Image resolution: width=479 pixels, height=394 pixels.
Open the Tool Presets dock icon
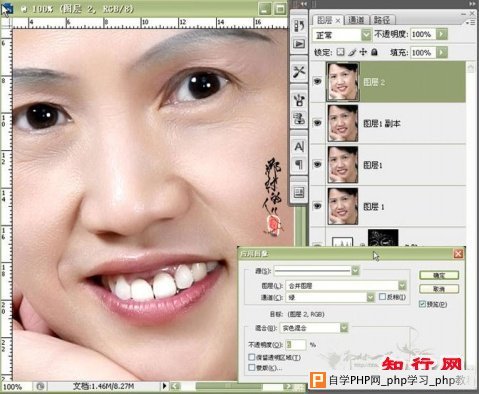coord(299,71)
